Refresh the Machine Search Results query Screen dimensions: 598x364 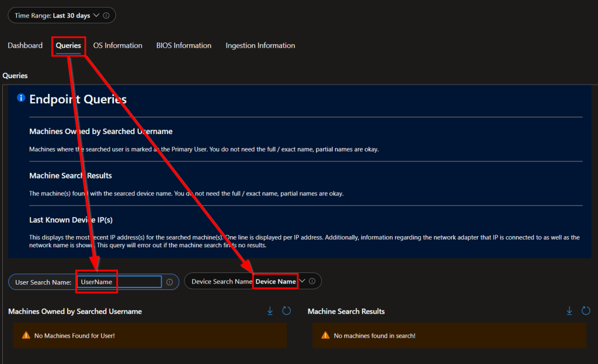(x=586, y=311)
